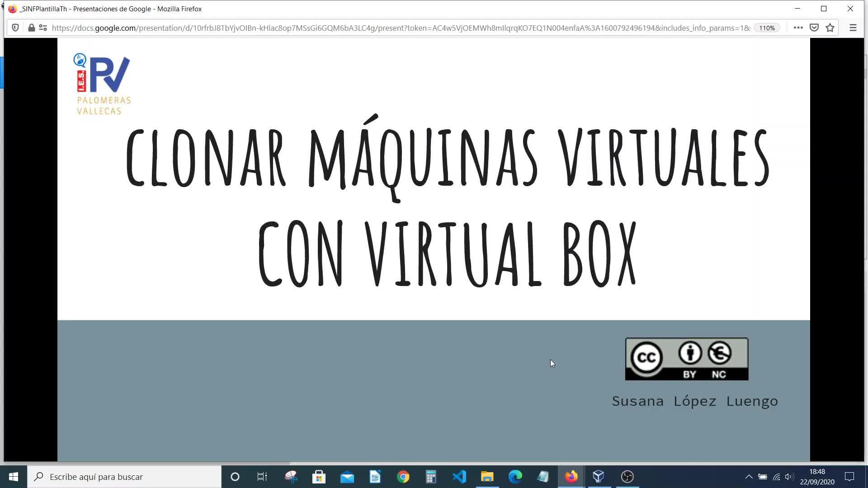Click the Creative Commons BY NC license badge
868x488 pixels.
pos(686,359)
